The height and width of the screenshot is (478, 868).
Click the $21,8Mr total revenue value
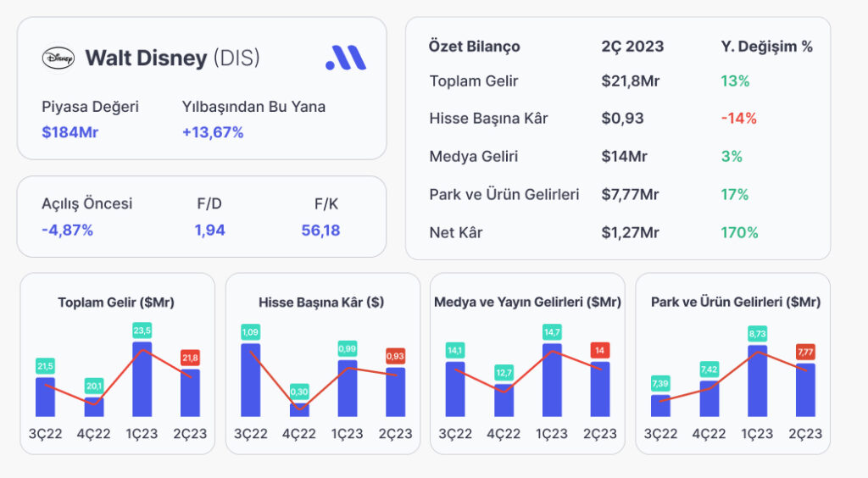click(631, 81)
